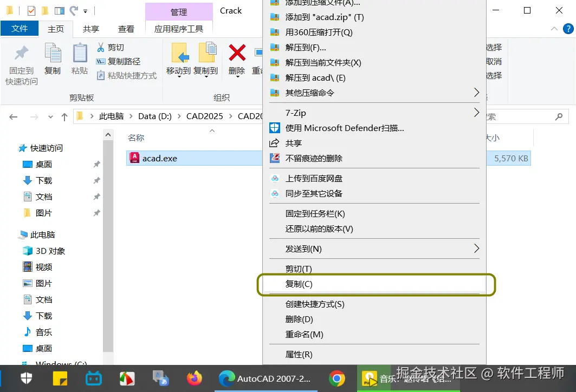Select the 复制 copy icon in ribbon
Image resolution: width=576 pixels, height=392 pixels.
pyautogui.click(x=53, y=58)
